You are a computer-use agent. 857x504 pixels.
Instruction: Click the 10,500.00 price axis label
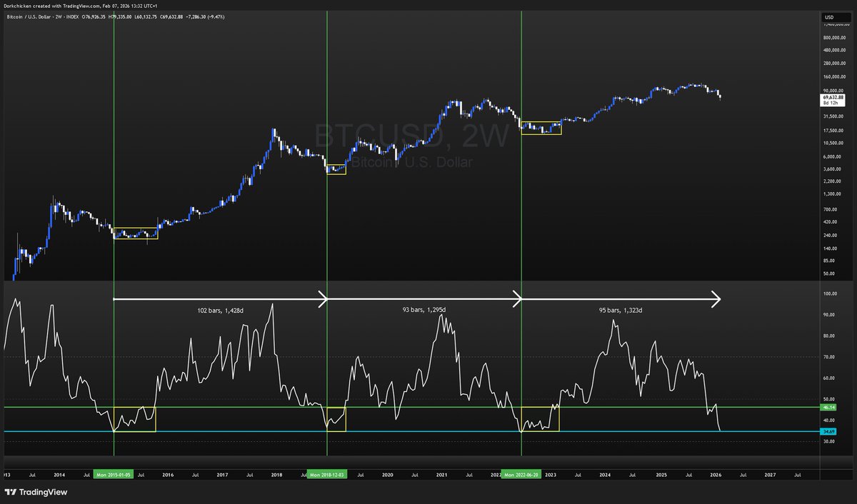(x=832, y=143)
